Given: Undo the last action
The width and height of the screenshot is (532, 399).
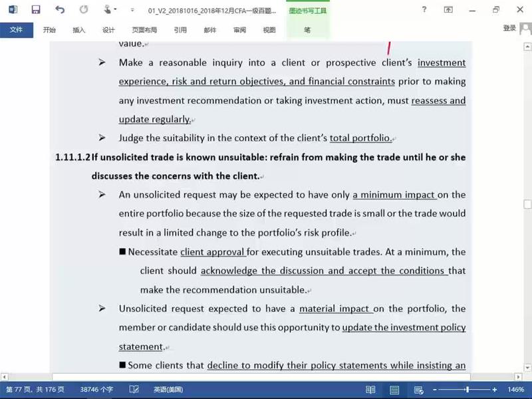Looking at the screenshot, I should point(60,9).
